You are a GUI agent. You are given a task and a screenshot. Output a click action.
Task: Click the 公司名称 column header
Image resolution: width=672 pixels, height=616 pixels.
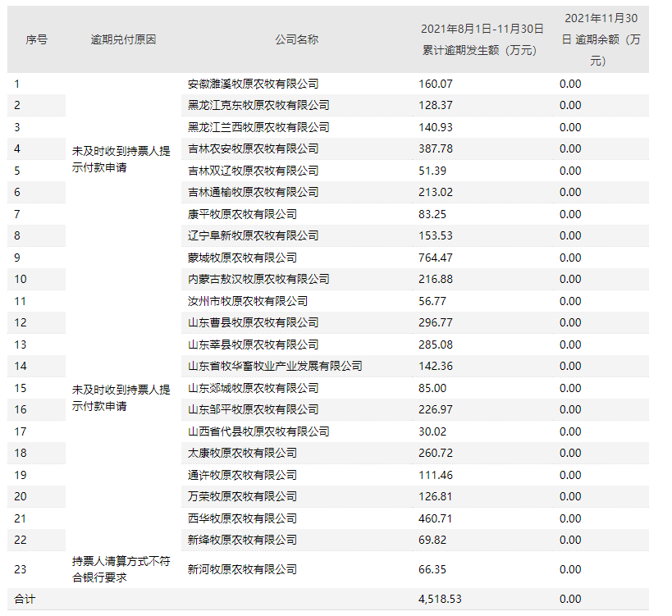[x=296, y=39]
